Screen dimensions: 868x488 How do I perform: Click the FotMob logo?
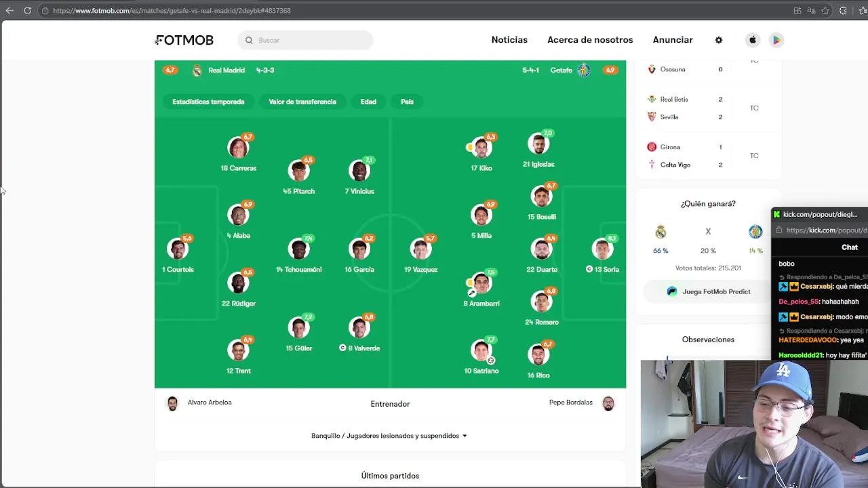click(x=184, y=40)
